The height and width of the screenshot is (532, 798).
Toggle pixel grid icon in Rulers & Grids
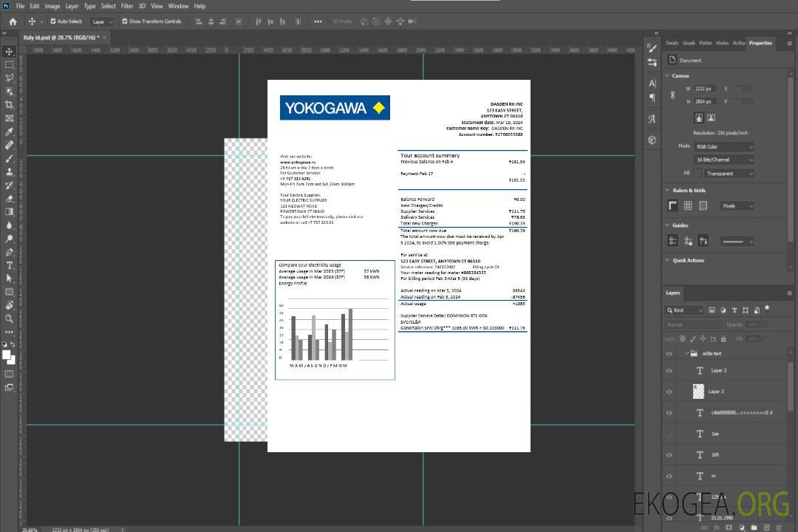point(703,205)
